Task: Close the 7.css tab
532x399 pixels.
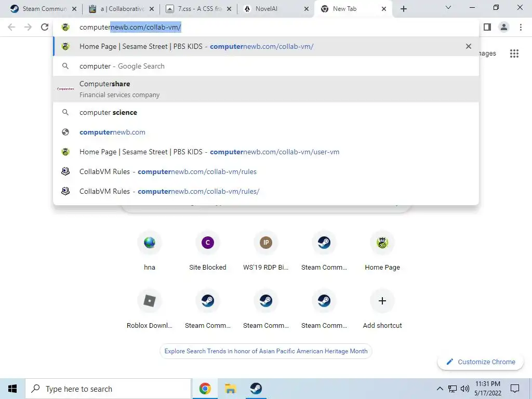Action: pos(229,9)
